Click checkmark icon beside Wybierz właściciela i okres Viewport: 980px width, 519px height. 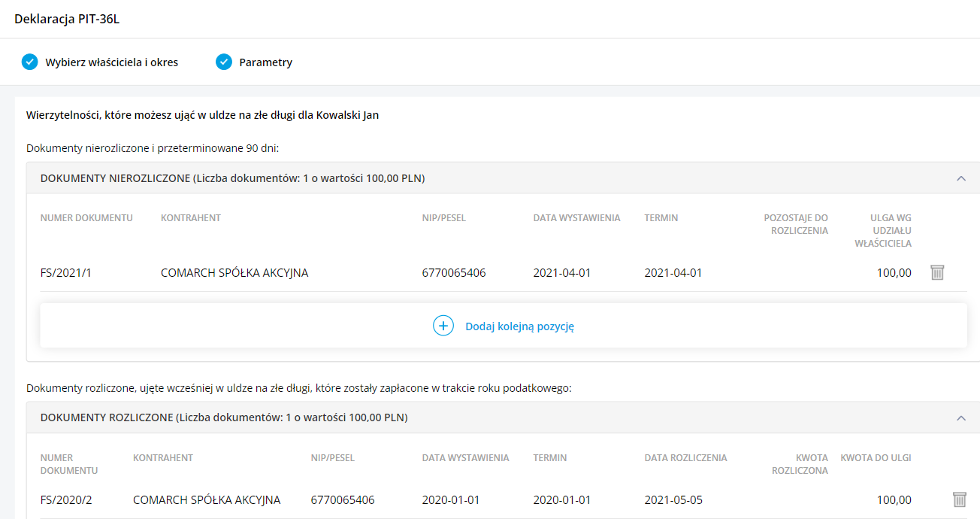click(x=30, y=62)
